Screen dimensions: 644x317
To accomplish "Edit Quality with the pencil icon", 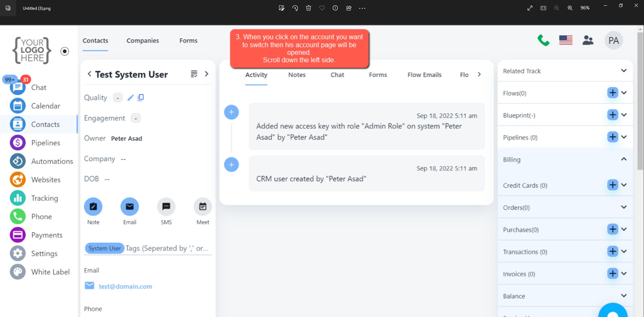I will (x=130, y=98).
